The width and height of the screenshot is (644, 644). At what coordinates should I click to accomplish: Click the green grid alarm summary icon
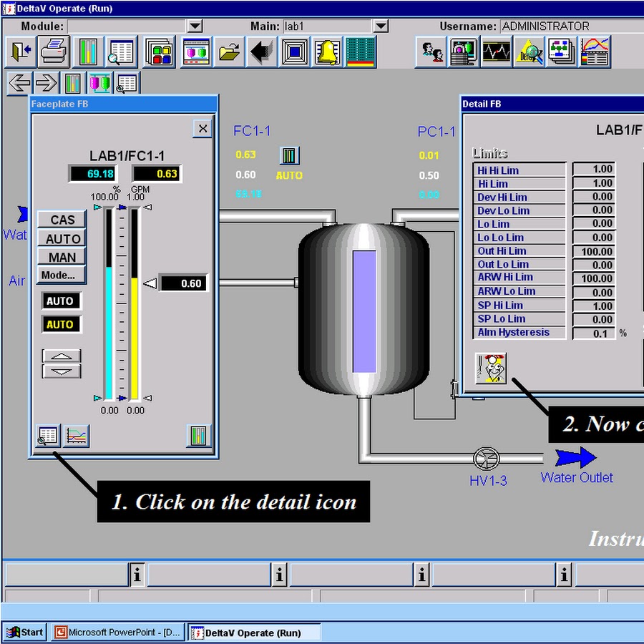360,52
